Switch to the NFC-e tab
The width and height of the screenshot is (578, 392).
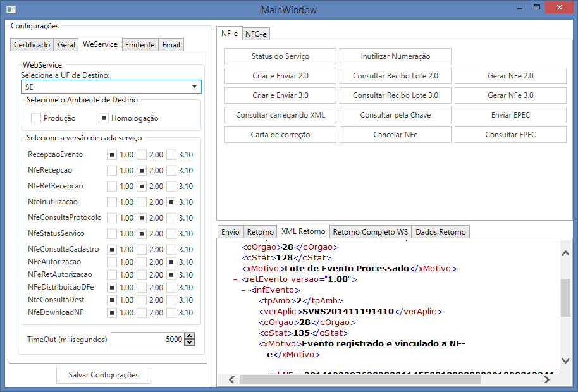pyautogui.click(x=256, y=34)
